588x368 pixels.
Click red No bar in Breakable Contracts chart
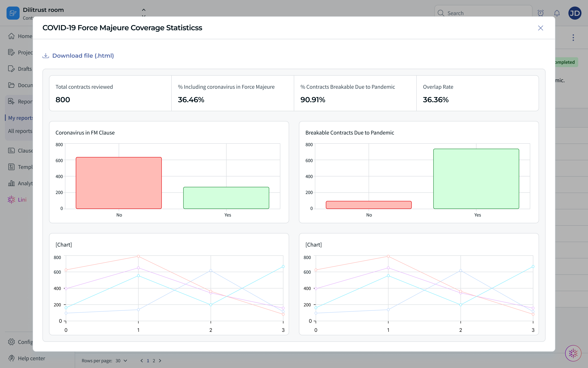pyautogui.click(x=369, y=205)
